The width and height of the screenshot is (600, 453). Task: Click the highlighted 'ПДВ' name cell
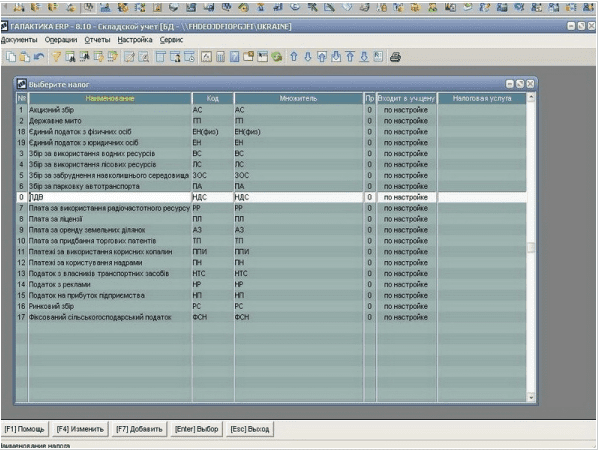pos(110,197)
